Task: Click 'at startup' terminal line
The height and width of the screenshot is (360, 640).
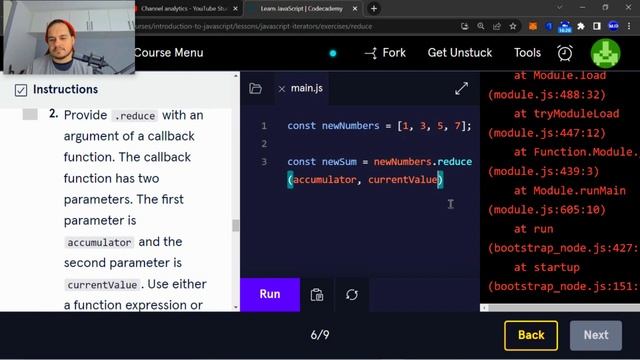Action: point(546,267)
